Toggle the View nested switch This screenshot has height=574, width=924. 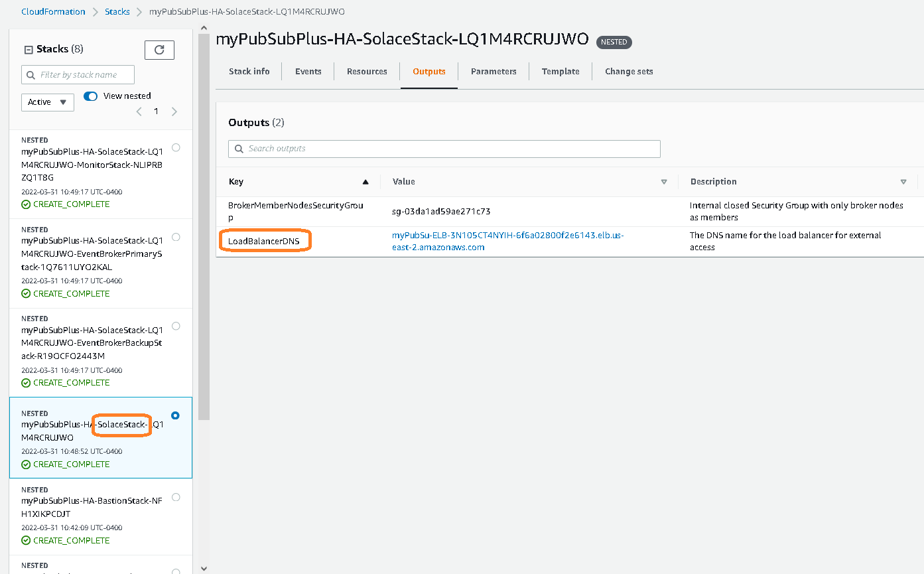(x=91, y=96)
